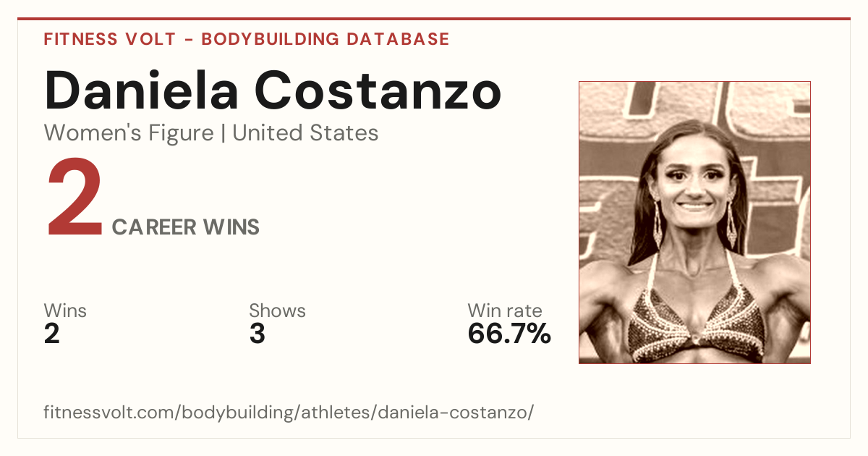The image size is (868, 456).
Task: Open the athlete's sepia portrait photo
Action: point(694,222)
